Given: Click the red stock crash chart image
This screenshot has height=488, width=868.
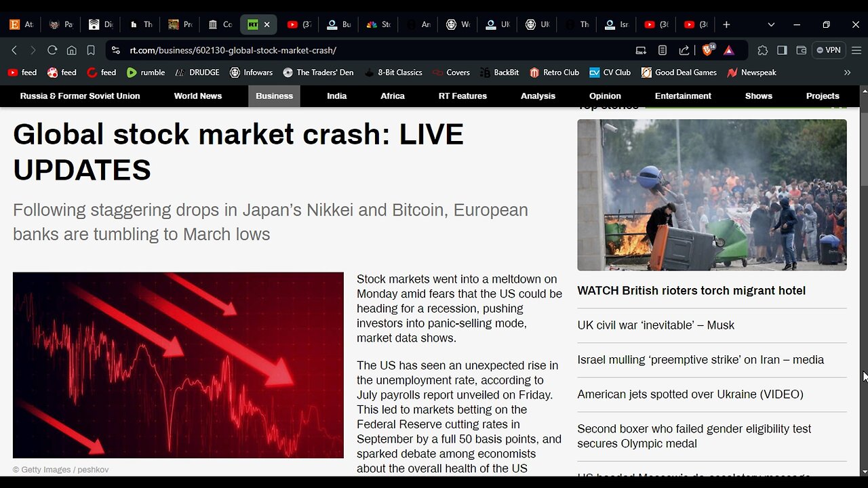Looking at the screenshot, I should pyautogui.click(x=178, y=365).
